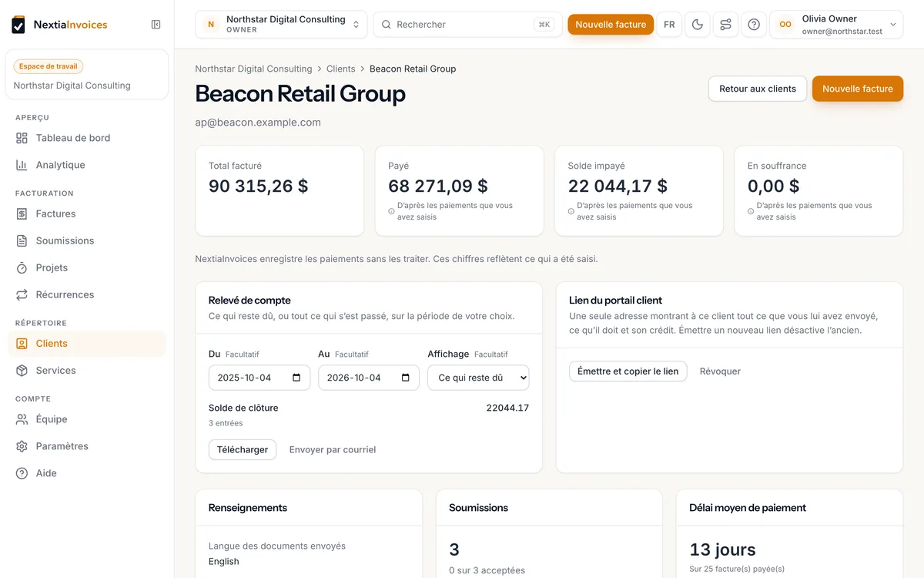Click Retour aux clients button
The height and width of the screenshot is (578, 924).
(x=758, y=89)
